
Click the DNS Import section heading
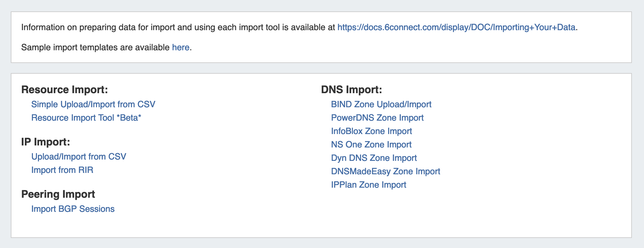click(351, 90)
